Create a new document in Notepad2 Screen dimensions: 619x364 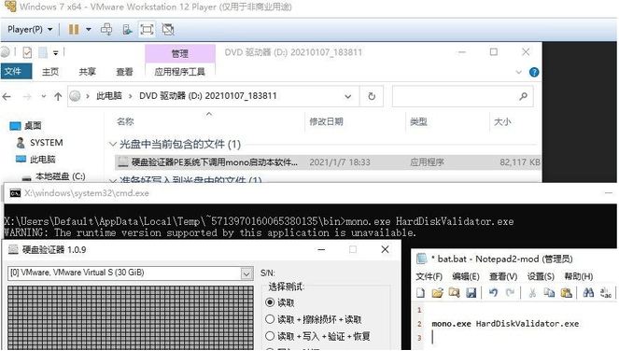[x=421, y=293]
